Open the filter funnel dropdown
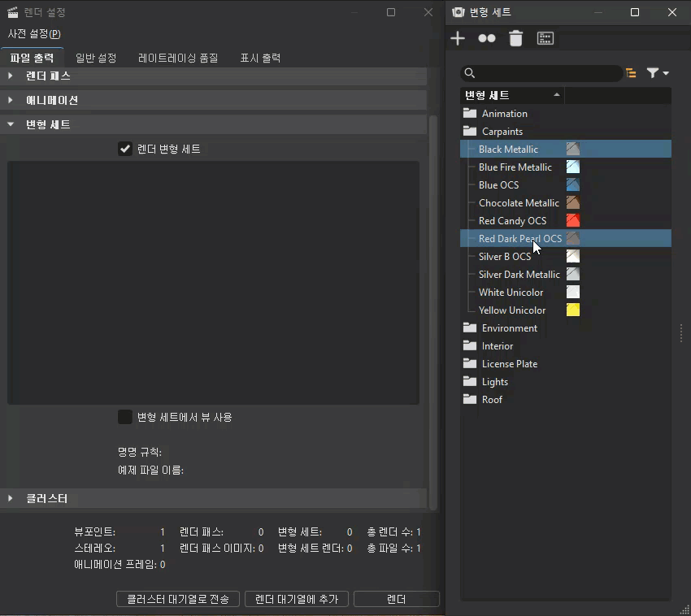Screen dimensions: 691x616 tap(658, 73)
